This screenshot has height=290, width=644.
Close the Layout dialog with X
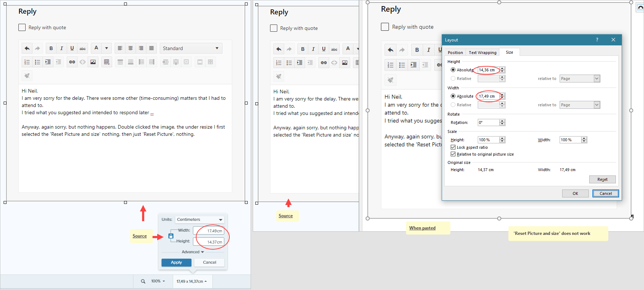pos(613,40)
